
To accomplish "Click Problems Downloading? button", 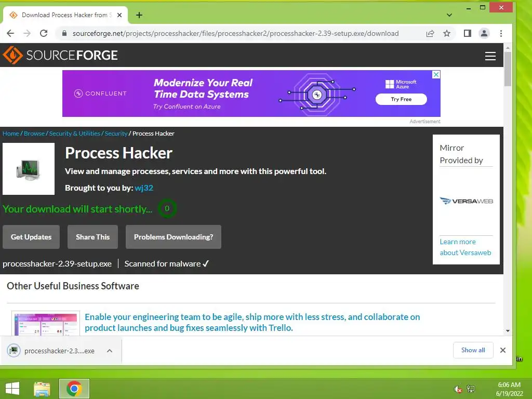I will pyautogui.click(x=174, y=237).
